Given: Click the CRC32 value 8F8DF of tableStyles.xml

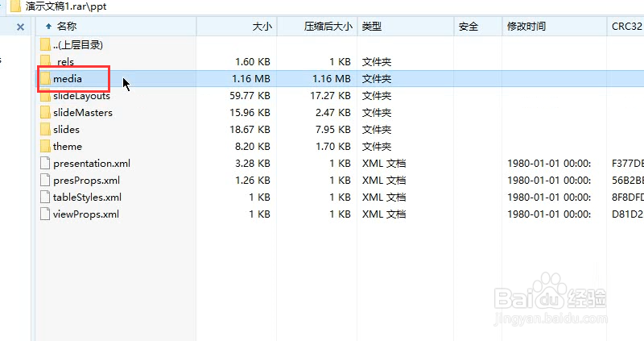Looking at the screenshot, I should pyautogui.click(x=628, y=197).
